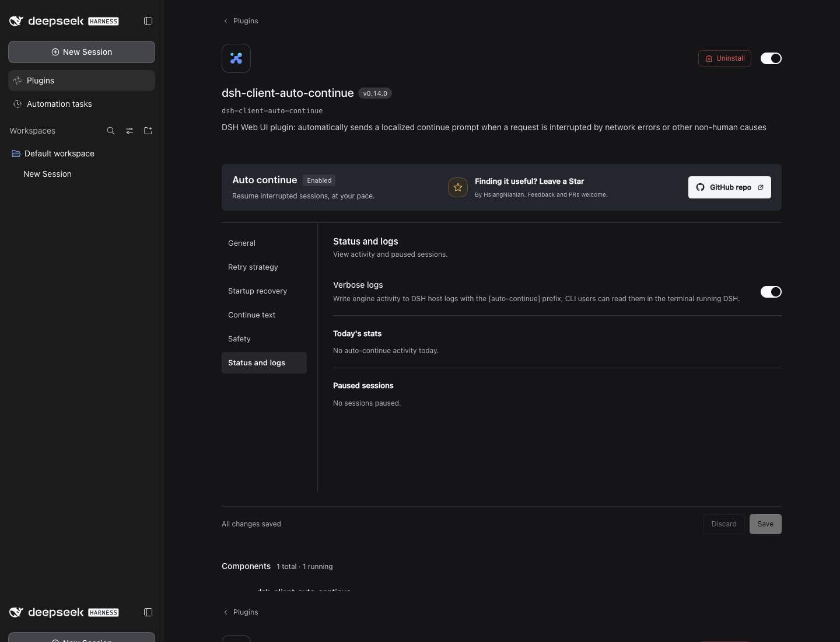This screenshot has height=642, width=840.
Task: Click the DeepSeek whale logo at top
Action: pos(16,21)
